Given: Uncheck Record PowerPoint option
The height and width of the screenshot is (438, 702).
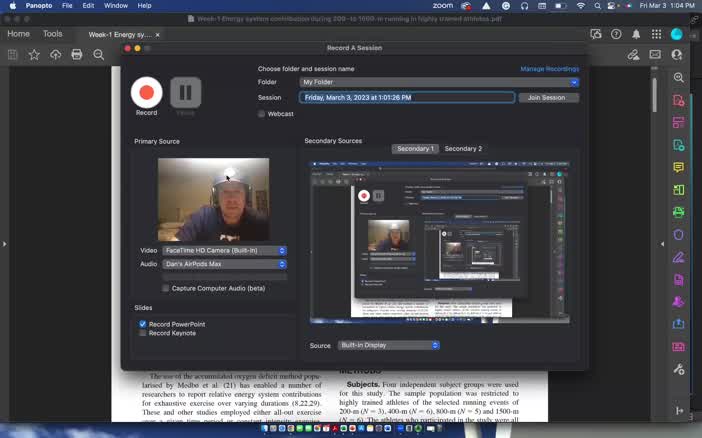Looking at the screenshot, I should 143,324.
